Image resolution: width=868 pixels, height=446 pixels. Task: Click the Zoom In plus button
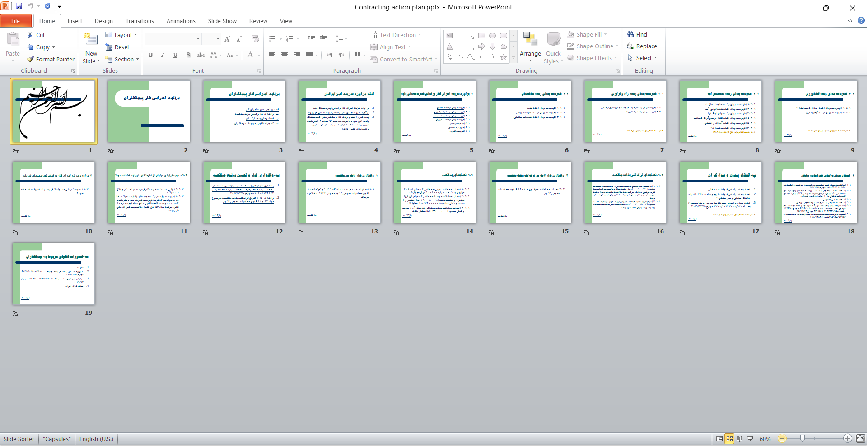848,438
